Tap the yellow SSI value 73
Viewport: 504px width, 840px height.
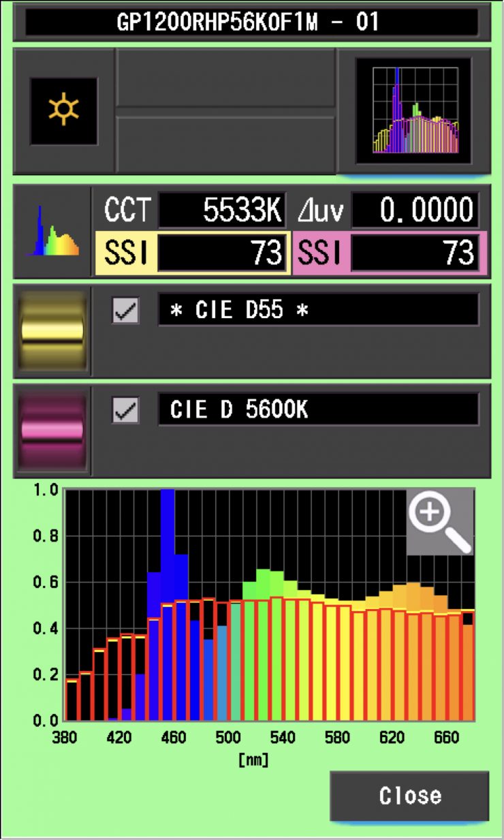pyautogui.click(x=221, y=253)
